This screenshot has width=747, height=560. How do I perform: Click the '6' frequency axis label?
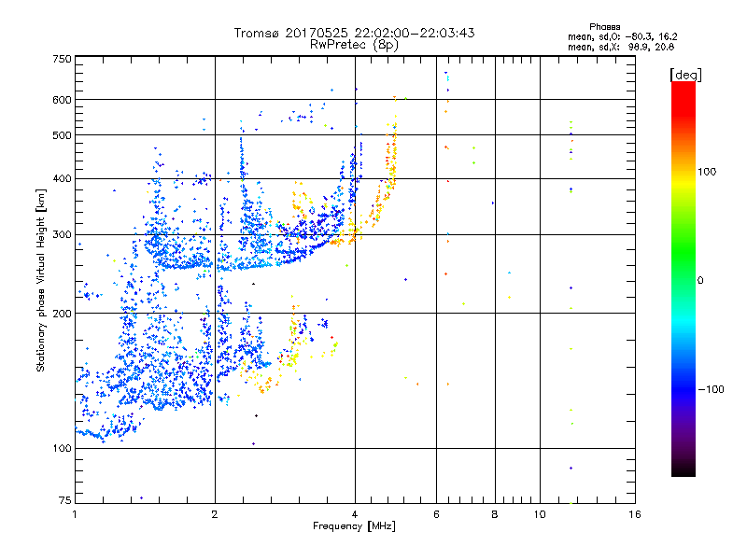(436, 514)
